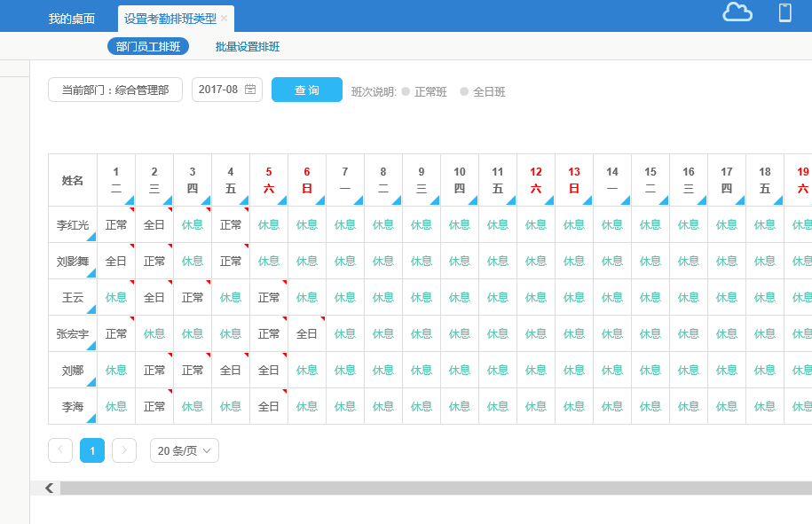The image size is (812, 524).
Task: Click the cloud icon in the header
Action: pyautogui.click(x=737, y=12)
